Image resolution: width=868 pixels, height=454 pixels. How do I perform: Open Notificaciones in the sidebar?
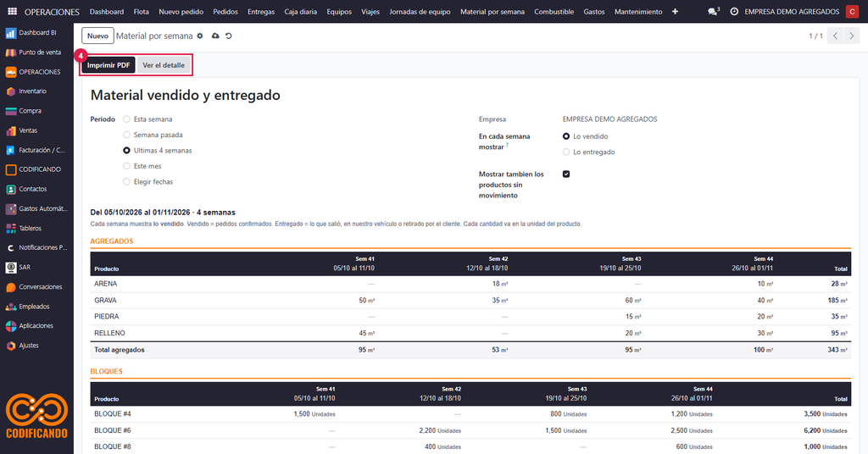coord(36,247)
